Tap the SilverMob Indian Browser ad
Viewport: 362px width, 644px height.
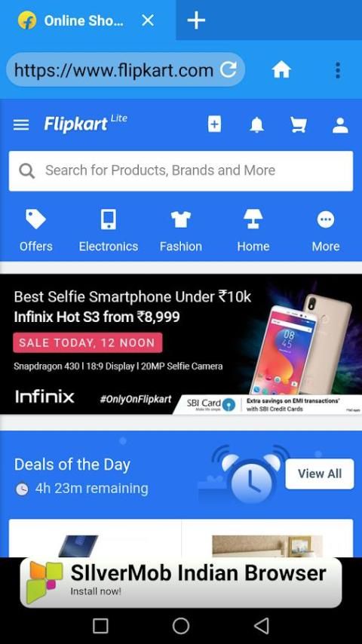tap(181, 582)
